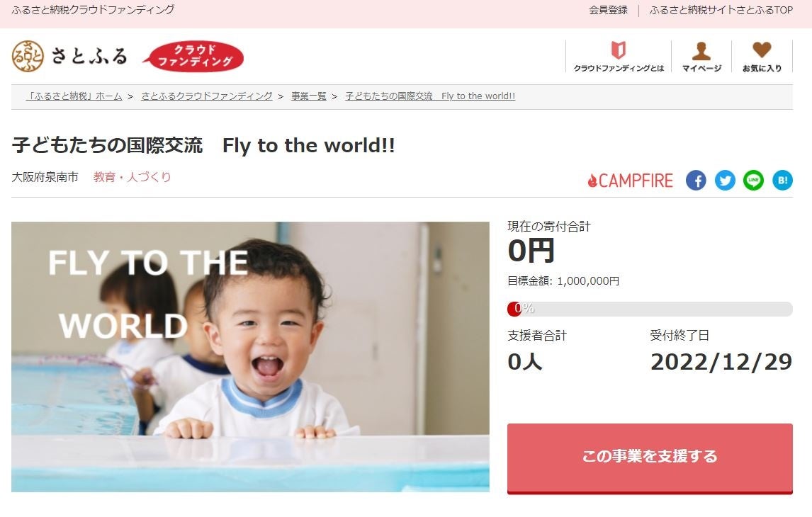
Task: Open お気に入り heart icon
Action: point(762,57)
